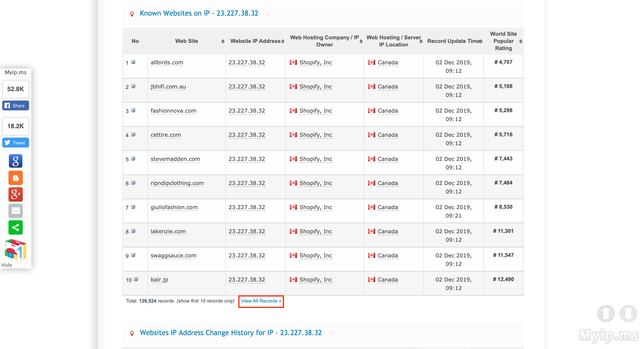Expand row 7 giuliofashion.com details
This screenshot has width=644, height=349.
[x=133, y=207]
